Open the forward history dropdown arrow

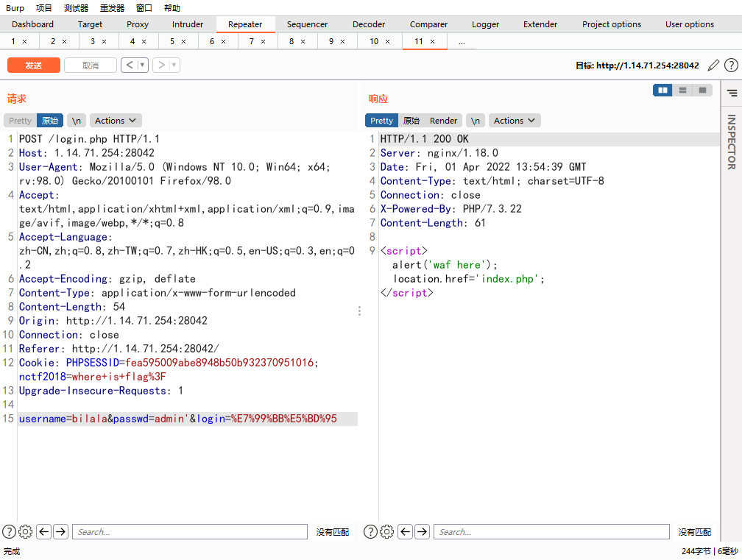coord(174,65)
